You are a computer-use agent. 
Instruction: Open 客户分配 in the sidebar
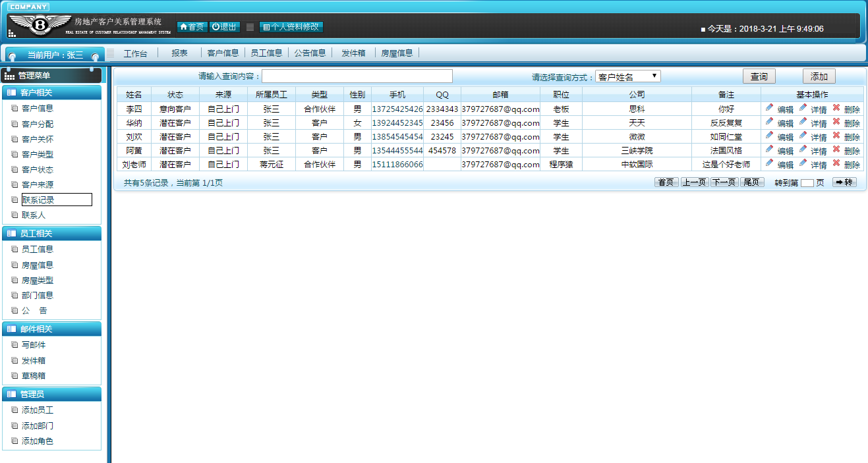38,124
